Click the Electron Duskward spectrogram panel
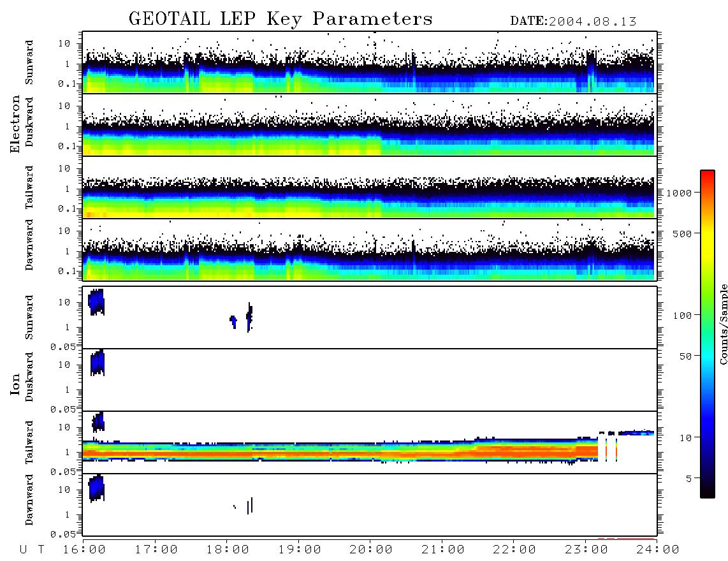The width and height of the screenshot is (728, 561). point(370,124)
